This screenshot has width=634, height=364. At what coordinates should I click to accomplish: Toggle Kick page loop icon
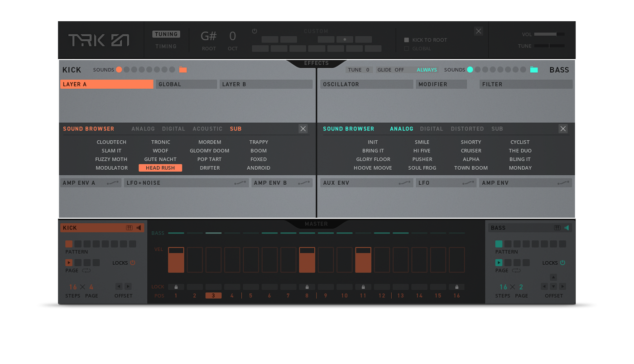click(x=86, y=271)
